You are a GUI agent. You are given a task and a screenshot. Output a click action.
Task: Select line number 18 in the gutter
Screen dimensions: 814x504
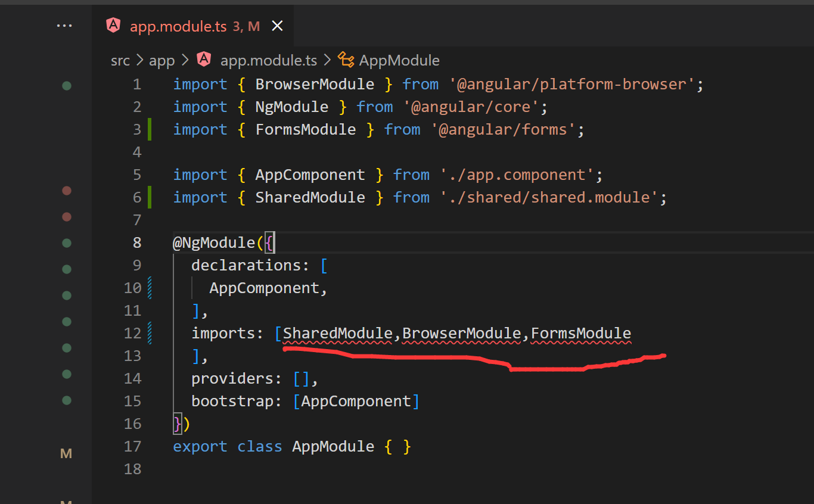click(133, 469)
